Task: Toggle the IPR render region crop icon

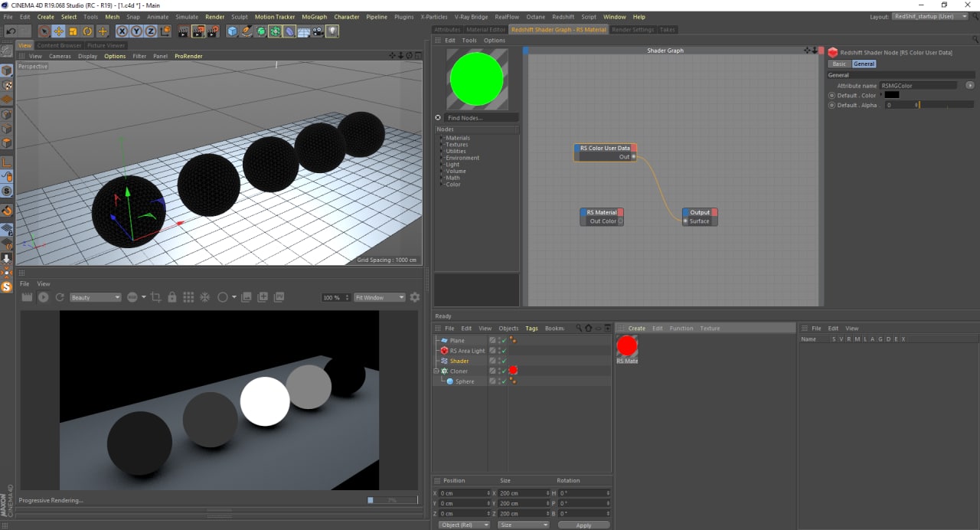Action: tap(156, 297)
